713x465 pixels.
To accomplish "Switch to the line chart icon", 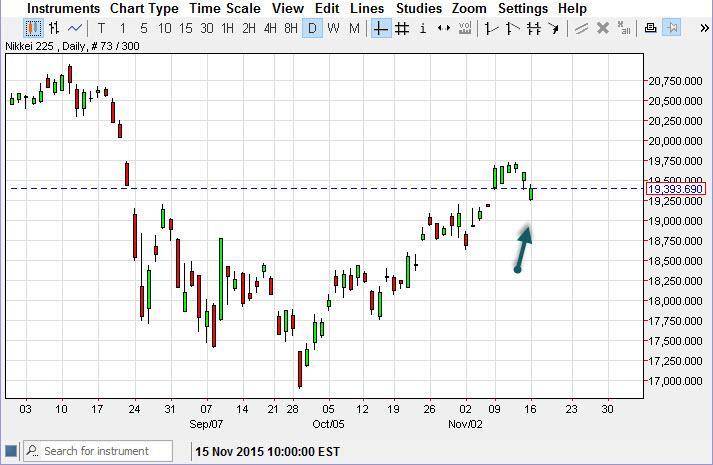I will 75,28.
